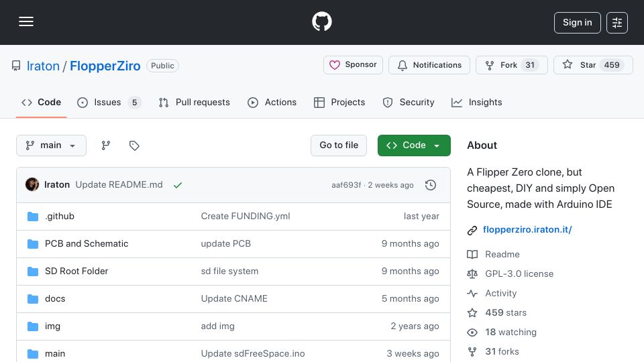Show commit checks via green checkmark

point(177,185)
